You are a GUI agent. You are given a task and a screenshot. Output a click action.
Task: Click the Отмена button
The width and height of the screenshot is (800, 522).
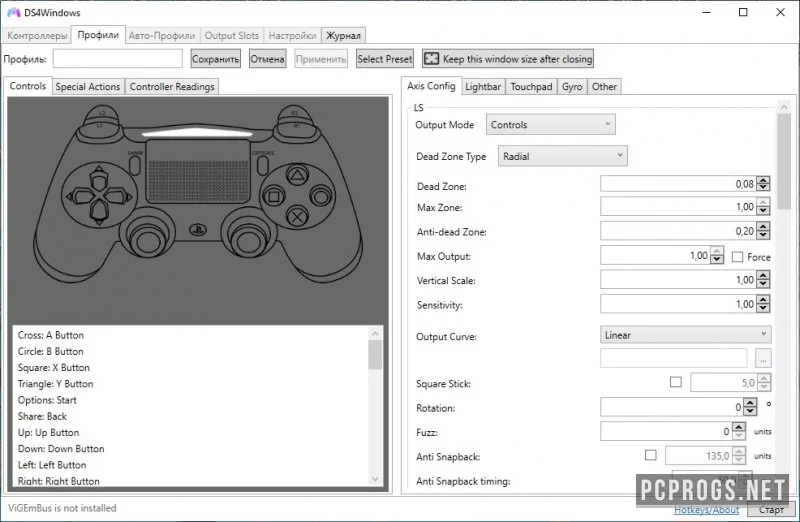(267, 59)
